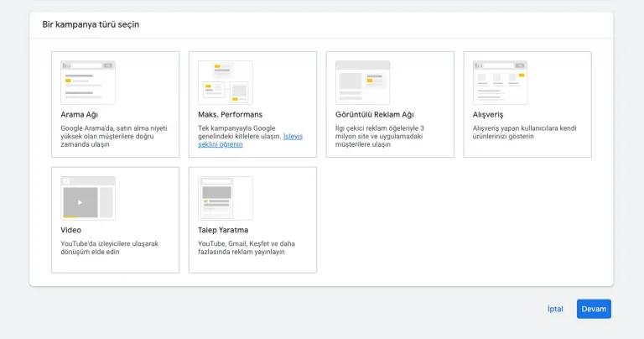This screenshot has height=339, width=644.
Task: Select the Talep Yaratma campaign title
Action: point(223,230)
